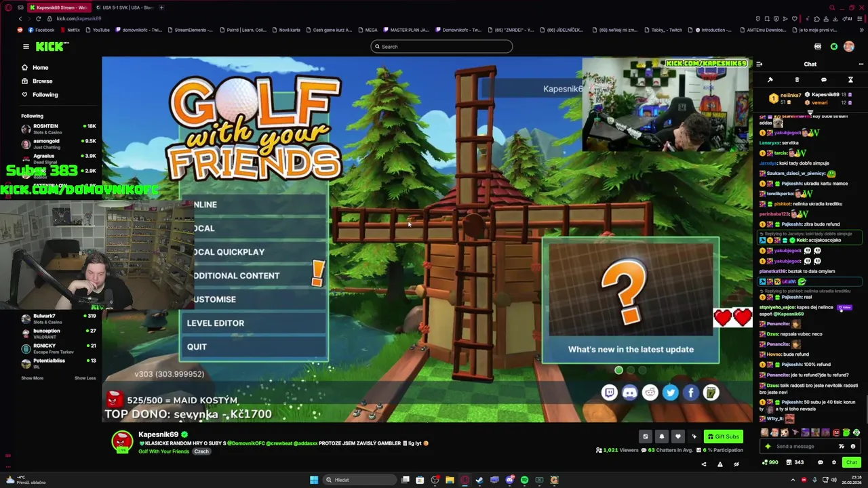Reload the page in browser
The width and height of the screenshot is (868, 488).
(38, 18)
